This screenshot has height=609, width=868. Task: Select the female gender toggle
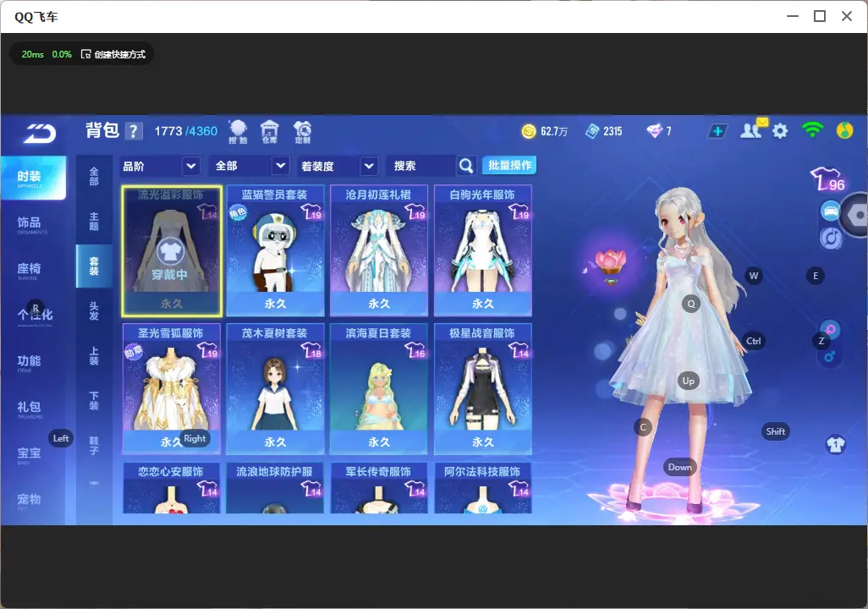[x=831, y=329]
